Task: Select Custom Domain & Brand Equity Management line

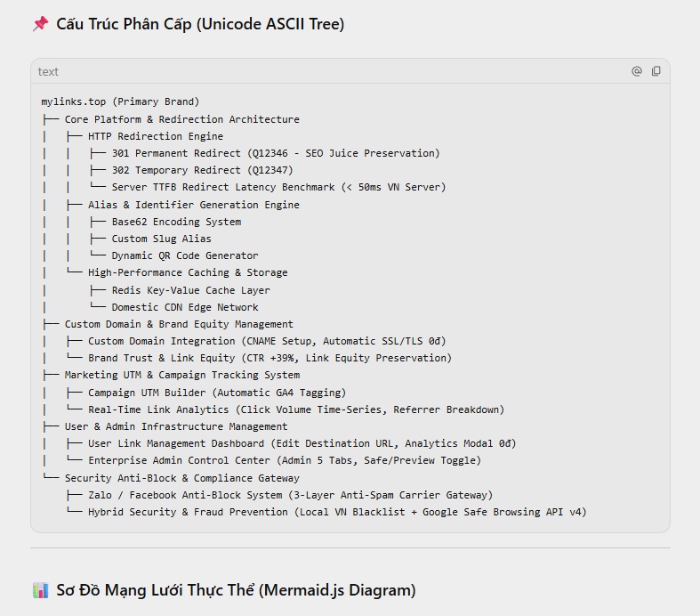Action: [179, 324]
